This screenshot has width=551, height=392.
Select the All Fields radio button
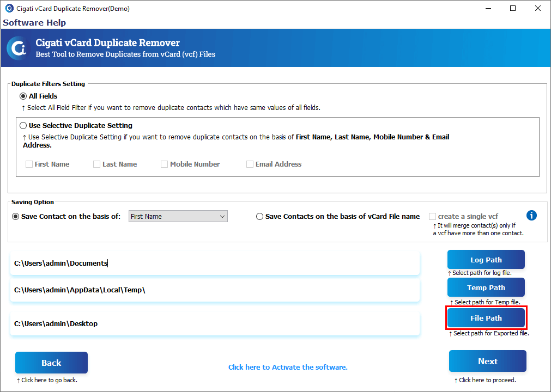pyautogui.click(x=23, y=96)
